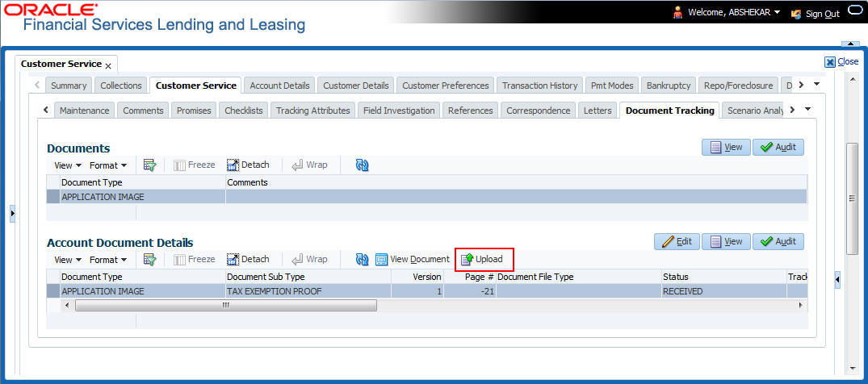Open the References sub-tab
The width and height of the screenshot is (868, 384).
coord(471,110)
